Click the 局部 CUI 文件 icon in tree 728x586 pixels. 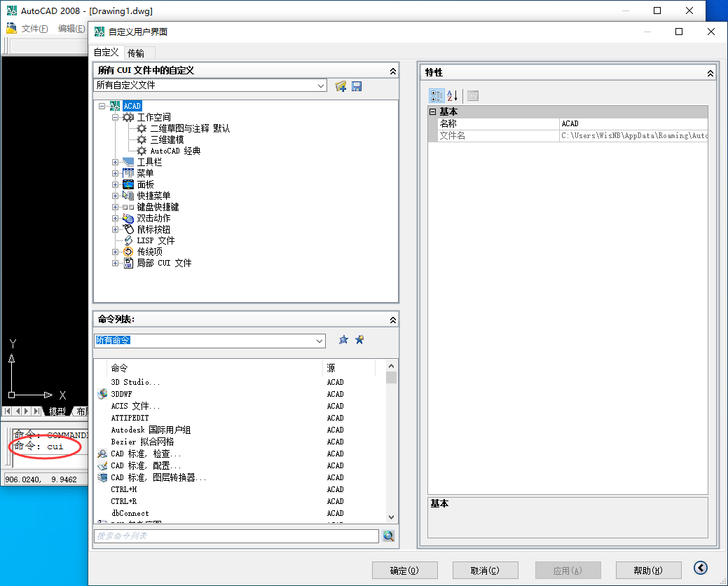[128, 263]
